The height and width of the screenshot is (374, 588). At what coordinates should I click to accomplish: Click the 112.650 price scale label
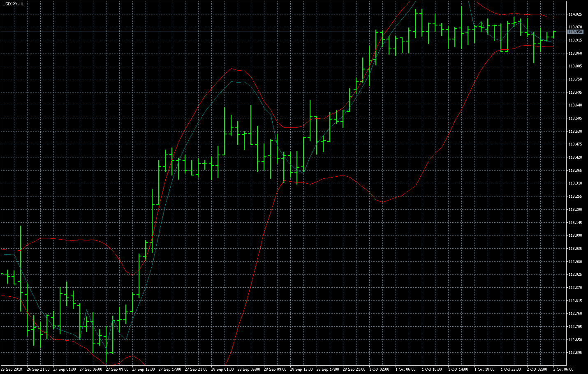(x=575, y=340)
